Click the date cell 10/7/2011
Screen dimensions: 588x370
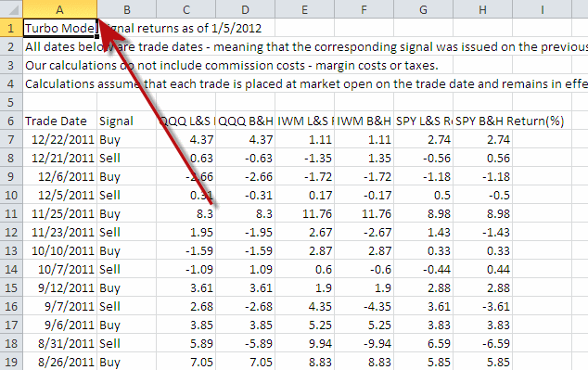coord(60,269)
